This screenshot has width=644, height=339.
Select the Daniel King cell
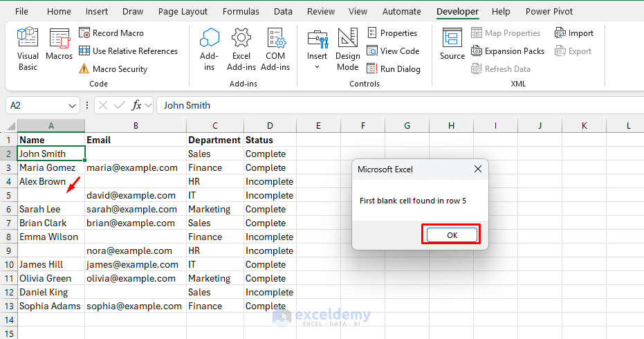click(x=51, y=292)
